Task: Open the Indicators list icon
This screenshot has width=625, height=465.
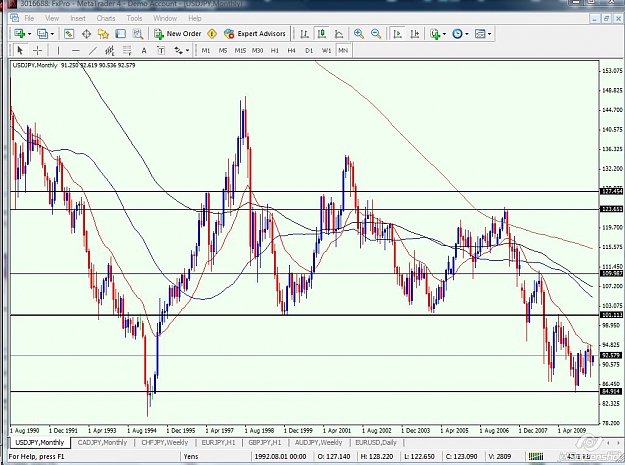Action: click(435, 34)
